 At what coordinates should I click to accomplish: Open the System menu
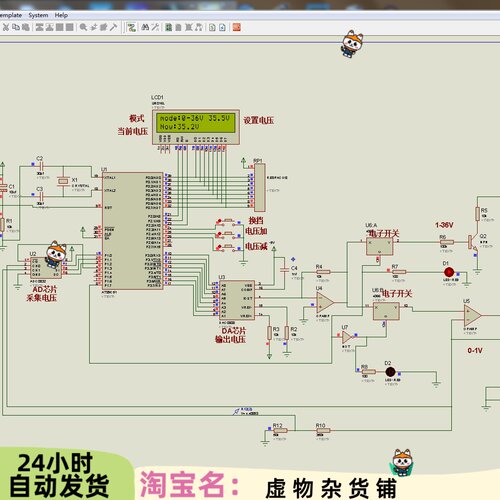pyautogui.click(x=38, y=15)
